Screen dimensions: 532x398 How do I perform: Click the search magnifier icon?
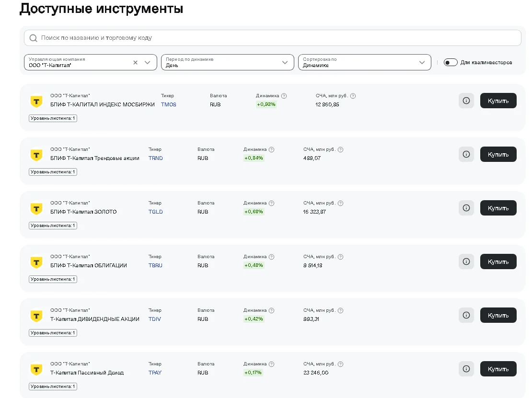point(33,38)
